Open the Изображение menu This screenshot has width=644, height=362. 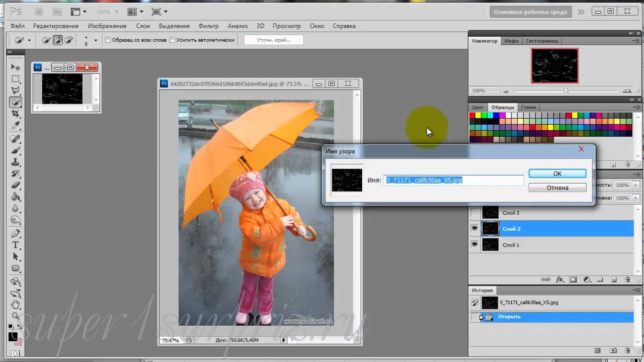[107, 26]
